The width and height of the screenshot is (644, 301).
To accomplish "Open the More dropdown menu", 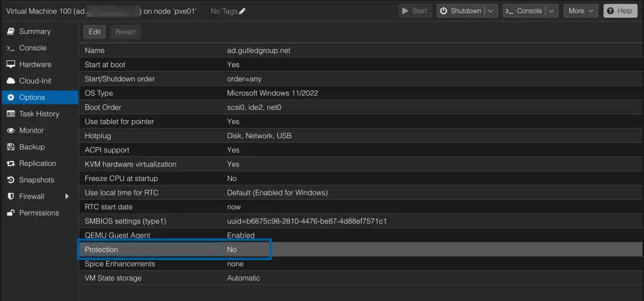I will point(580,11).
